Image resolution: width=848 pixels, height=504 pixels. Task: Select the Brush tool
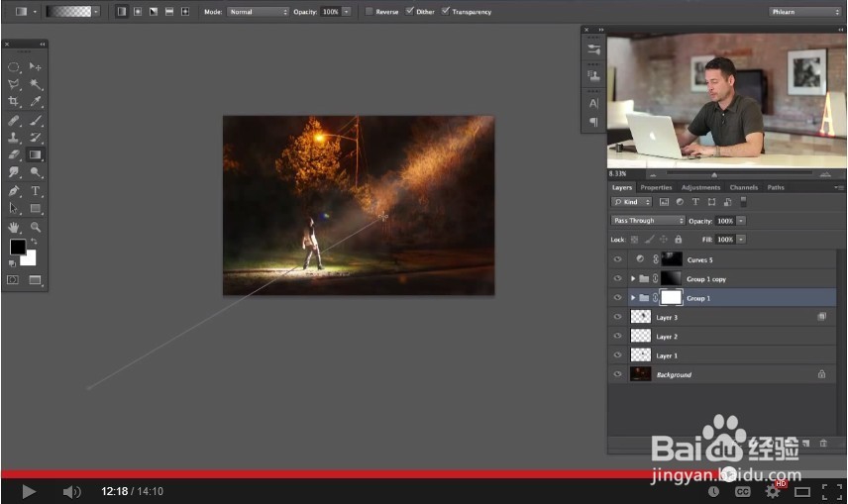pos(35,120)
